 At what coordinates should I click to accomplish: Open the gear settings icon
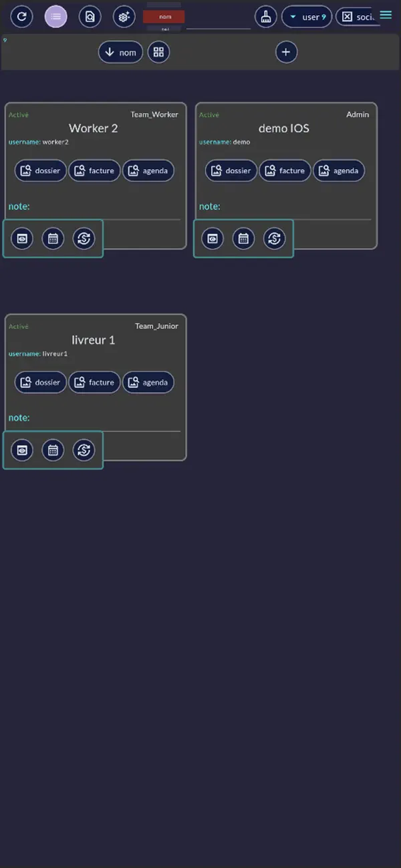[124, 17]
